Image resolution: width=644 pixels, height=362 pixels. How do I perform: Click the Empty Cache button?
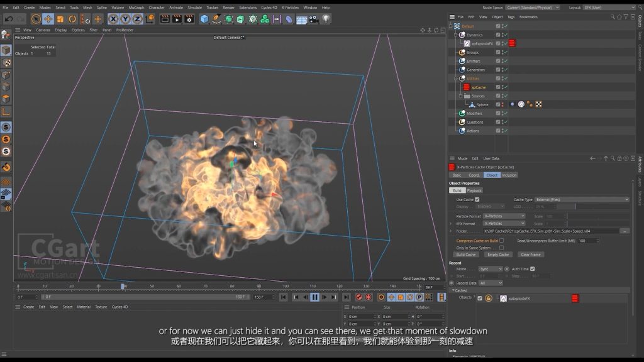[498, 255]
